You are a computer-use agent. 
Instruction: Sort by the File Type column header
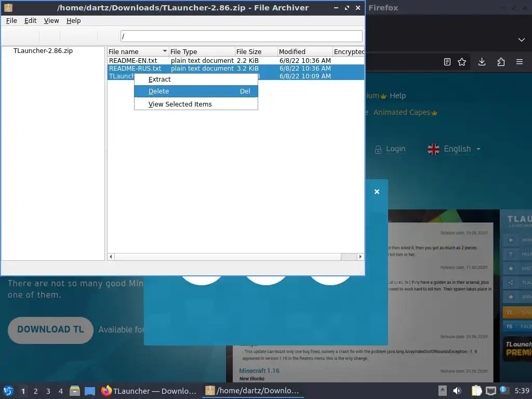pos(202,51)
